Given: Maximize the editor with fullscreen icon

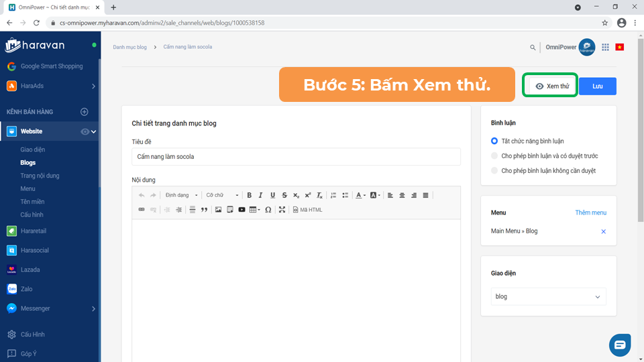Looking at the screenshot, I should [282, 210].
